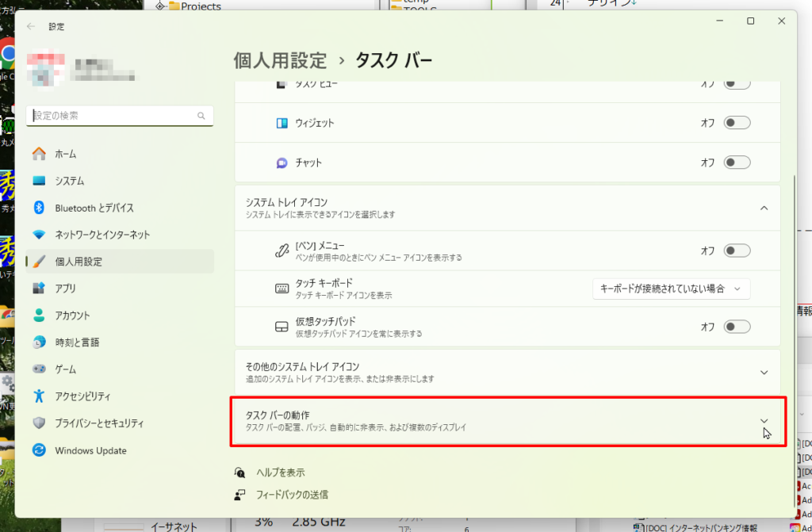Image resolution: width=812 pixels, height=532 pixels.
Task: Click the search magnifier icon
Action: 201,116
